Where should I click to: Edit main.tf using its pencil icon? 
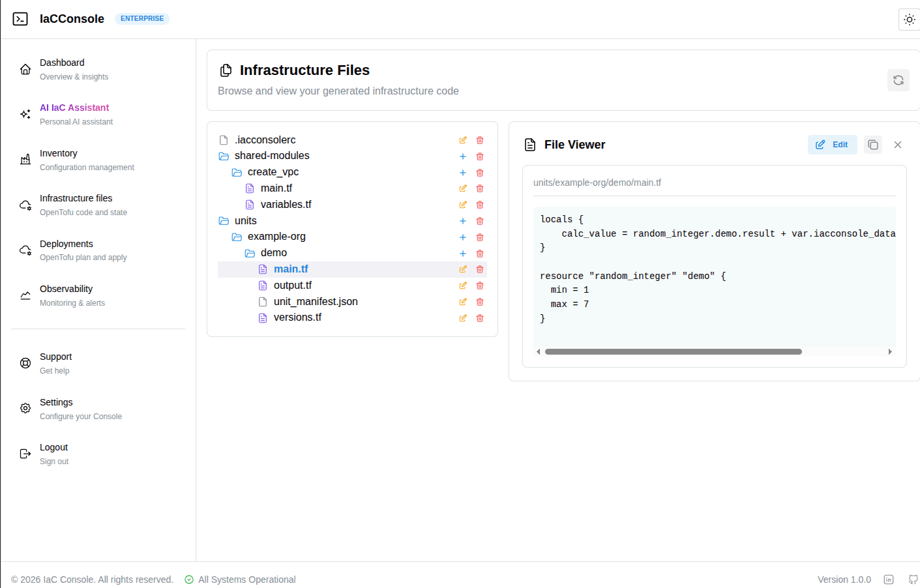point(463,269)
